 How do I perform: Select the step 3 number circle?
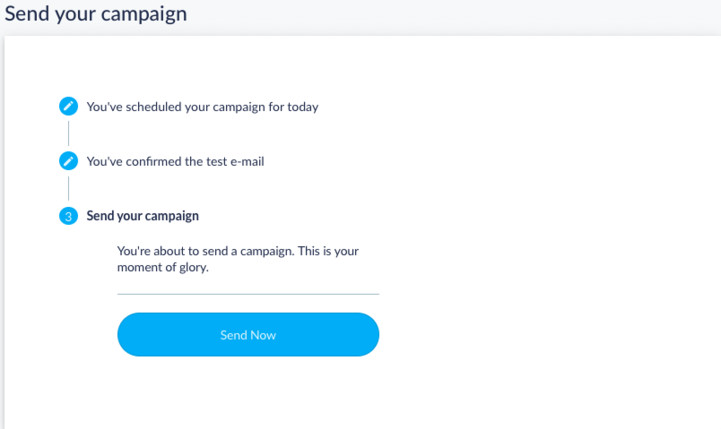68,216
